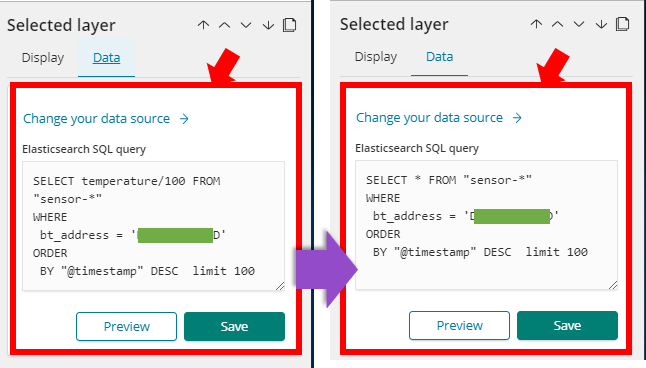This screenshot has width=646, height=368.
Task: Move layer to bottom in left panel
Action: tap(268, 25)
